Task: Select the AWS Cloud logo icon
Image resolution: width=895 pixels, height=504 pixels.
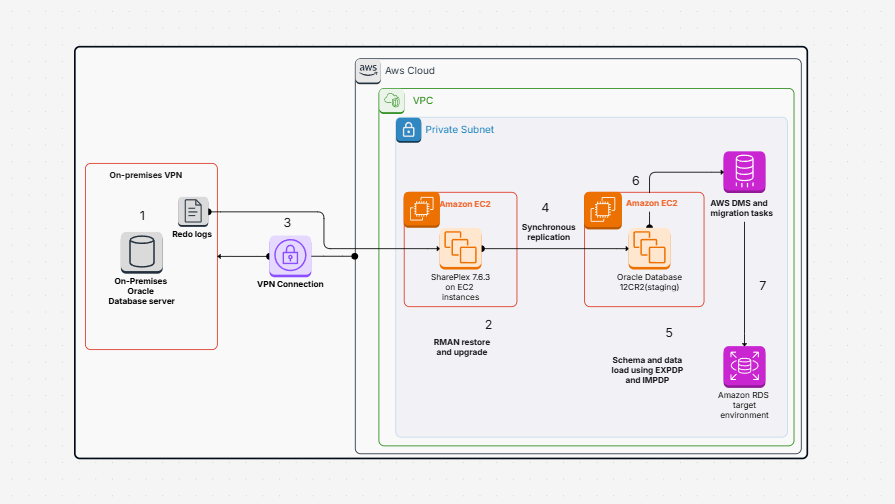Action: [x=368, y=71]
